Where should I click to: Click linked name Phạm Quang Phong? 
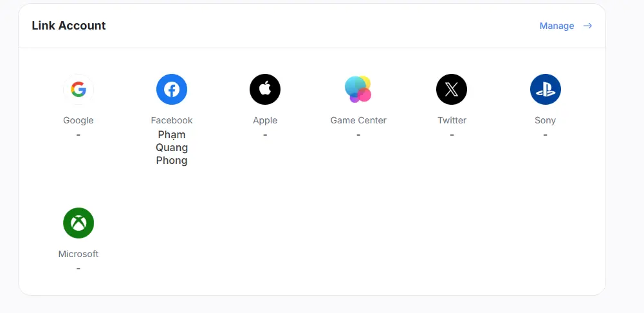point(172,147)
